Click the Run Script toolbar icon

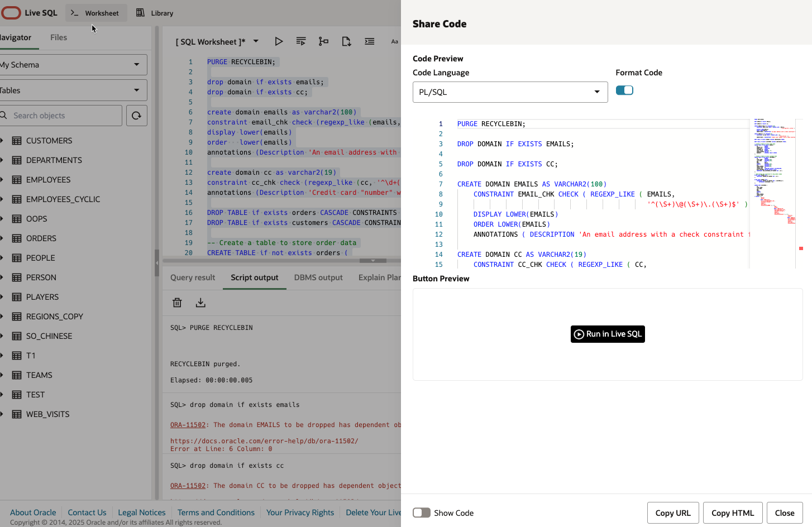pyautogui.click(x=301, y=41)
